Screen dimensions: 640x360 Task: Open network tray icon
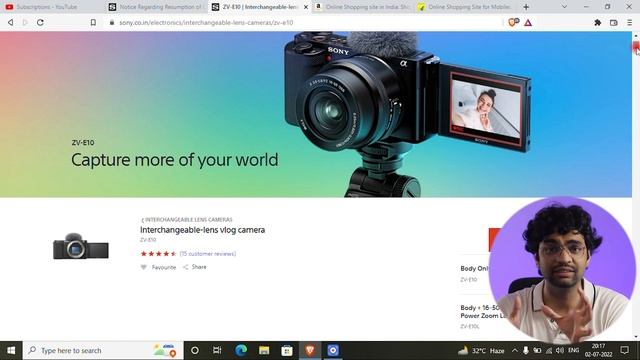tap(549, 351)
